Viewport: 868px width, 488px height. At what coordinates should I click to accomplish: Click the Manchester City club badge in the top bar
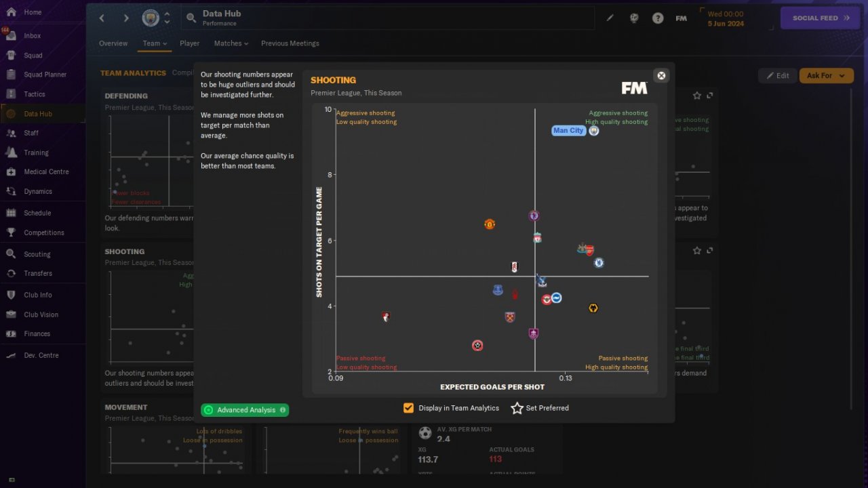150,18
